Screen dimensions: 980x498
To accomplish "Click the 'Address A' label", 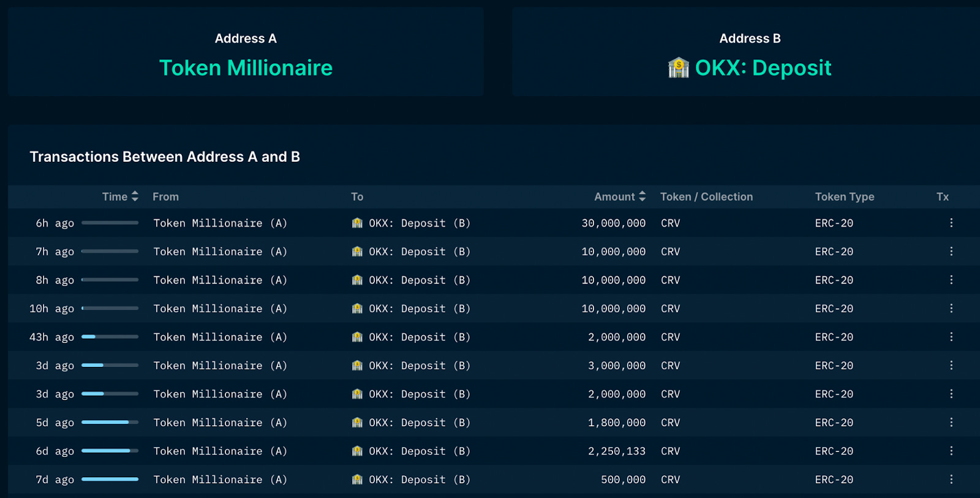I will point(246,39).
